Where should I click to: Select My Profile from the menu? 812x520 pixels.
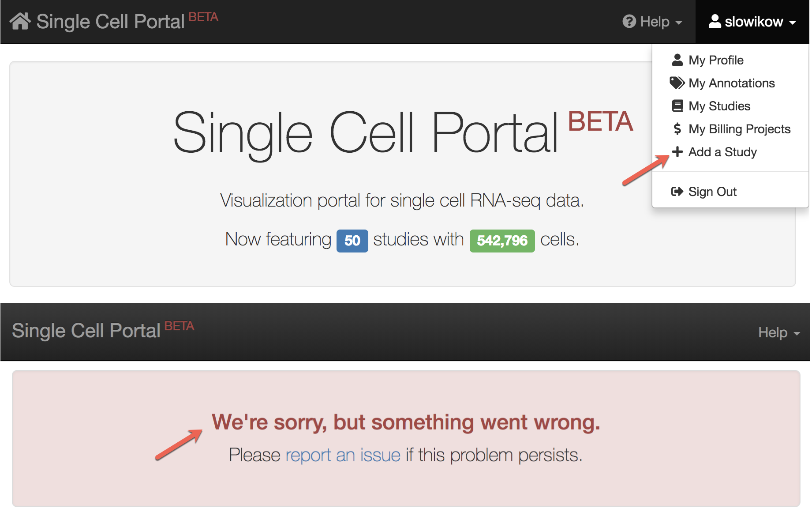pos(715,60)
